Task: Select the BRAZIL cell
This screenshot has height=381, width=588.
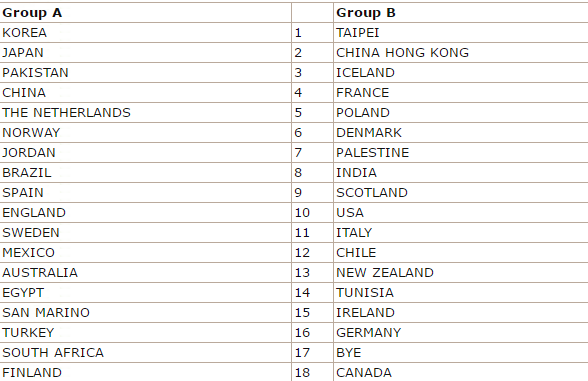Action: [x=145, y=172]
